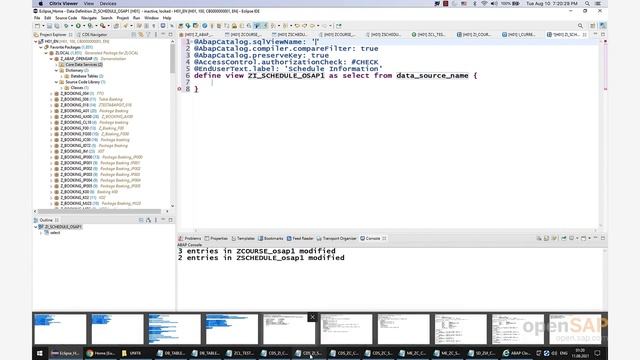Viewport: 640px width, 360px height.
Task: Open the Outline view menu
Action: [x=156, y=220]
